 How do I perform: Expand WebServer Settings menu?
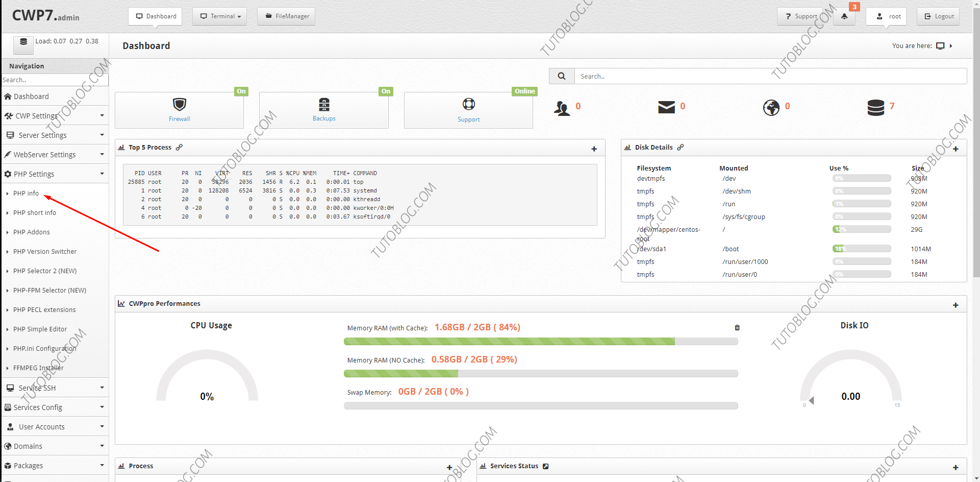pyautogui.click(x=55, y=155)
